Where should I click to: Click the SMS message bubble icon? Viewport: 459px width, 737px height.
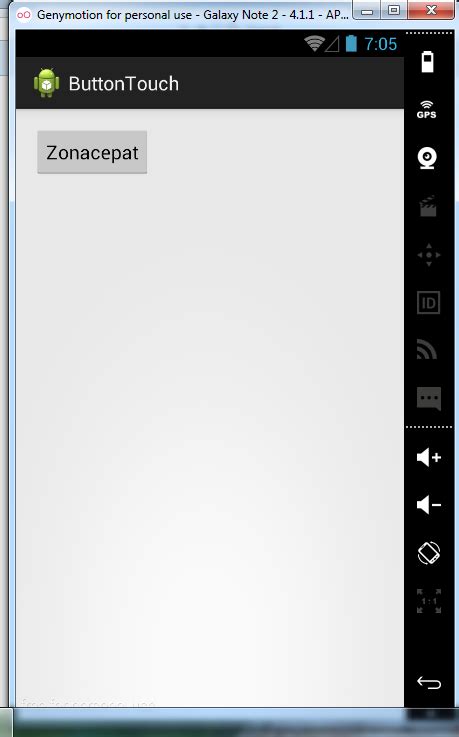[428, 399]
